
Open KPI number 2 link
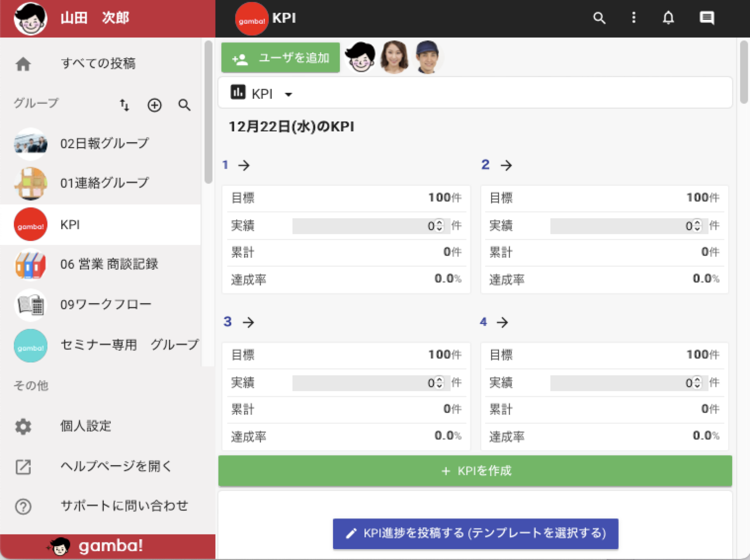[485, 165]
